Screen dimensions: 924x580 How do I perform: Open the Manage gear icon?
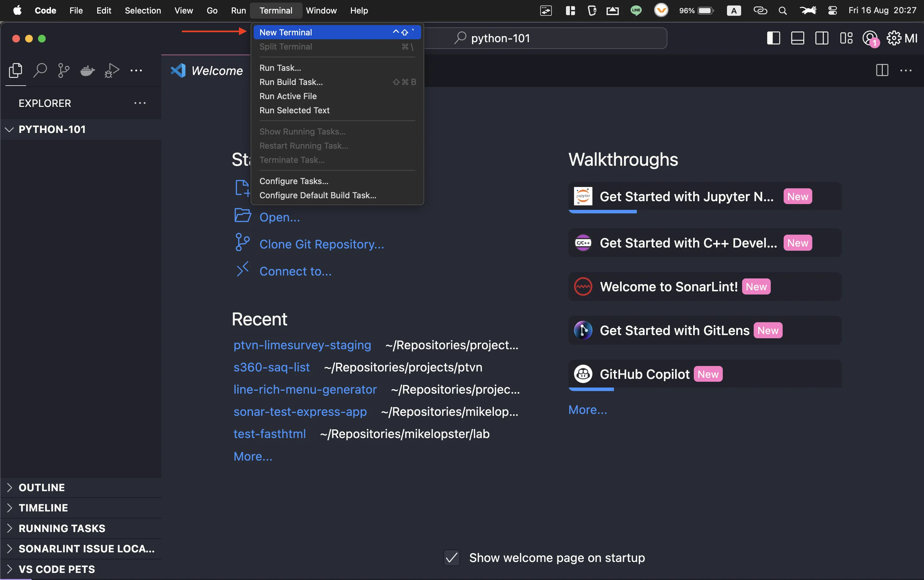tap(894, 38)
